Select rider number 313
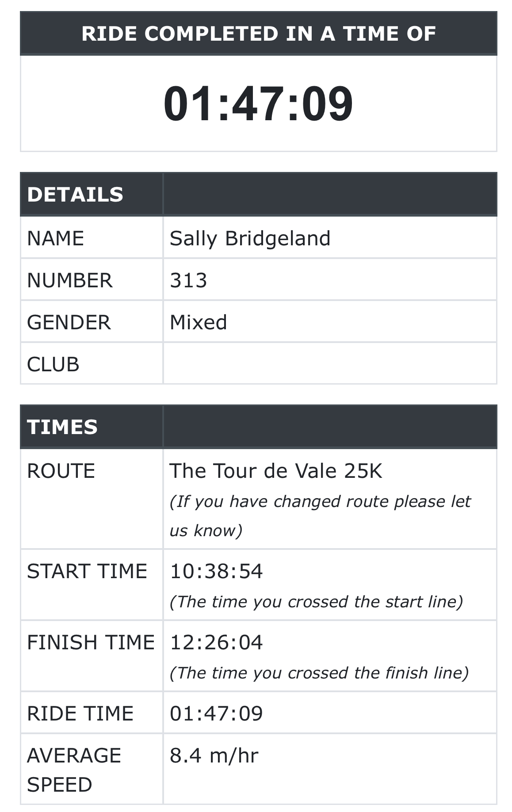 [188, 280]
